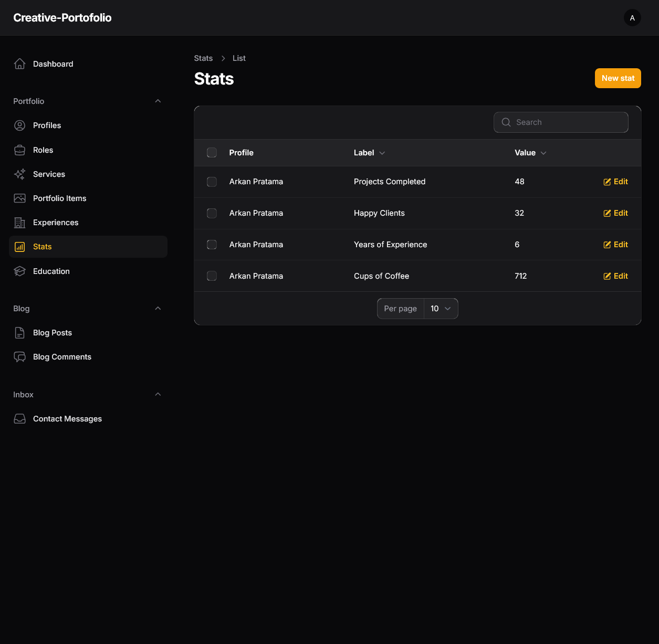The height and width of the screenshot is (644, 659).
Task: Click the Contact Messages inbox icon
Action: [19, 419]
